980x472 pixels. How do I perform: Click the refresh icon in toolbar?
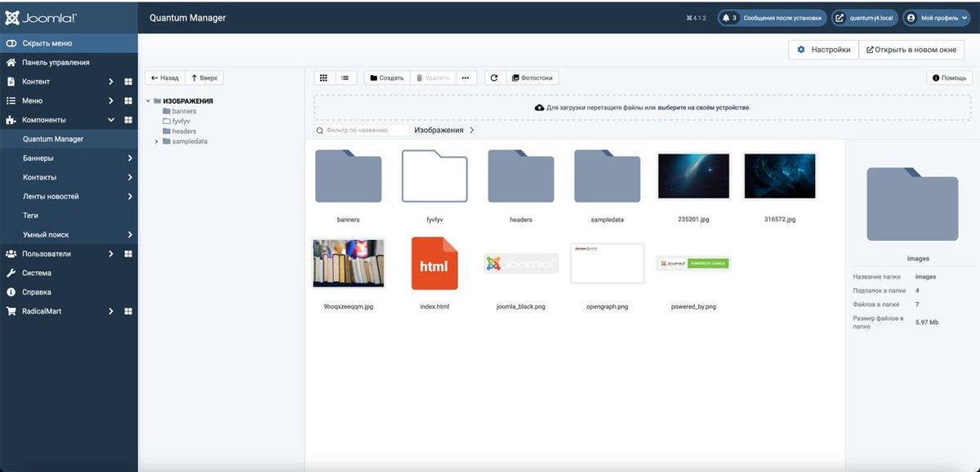[494, 78]
